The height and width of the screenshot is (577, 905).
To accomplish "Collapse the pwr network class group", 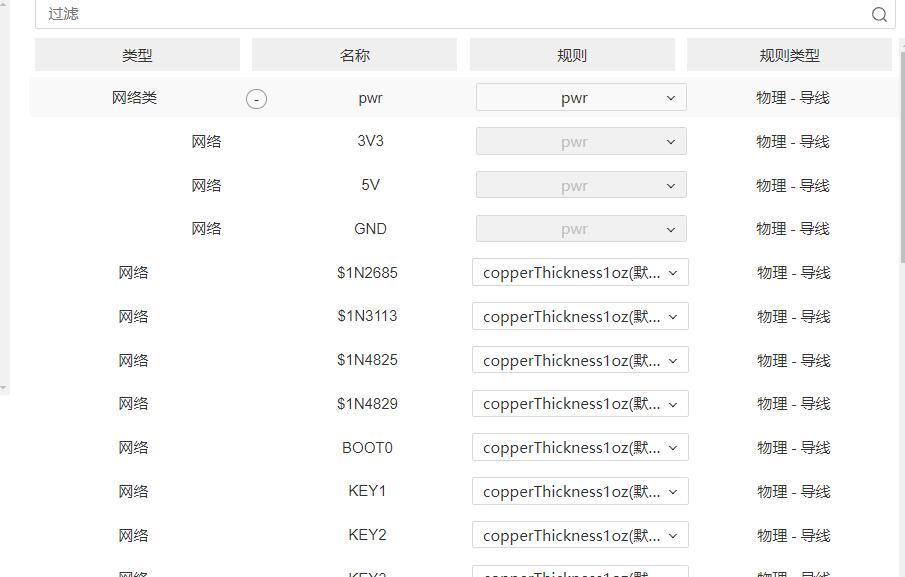I will 257,99.
